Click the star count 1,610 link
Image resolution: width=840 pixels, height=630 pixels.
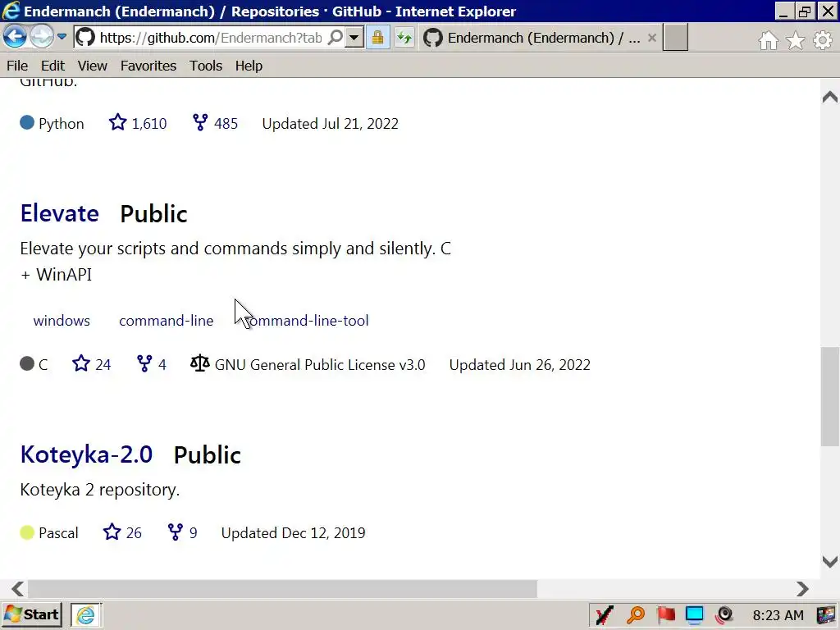click(x=138, y=123)
